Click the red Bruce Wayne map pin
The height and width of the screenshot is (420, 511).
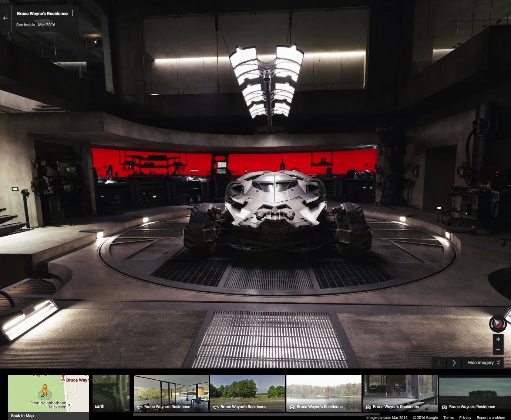[63, 378]
